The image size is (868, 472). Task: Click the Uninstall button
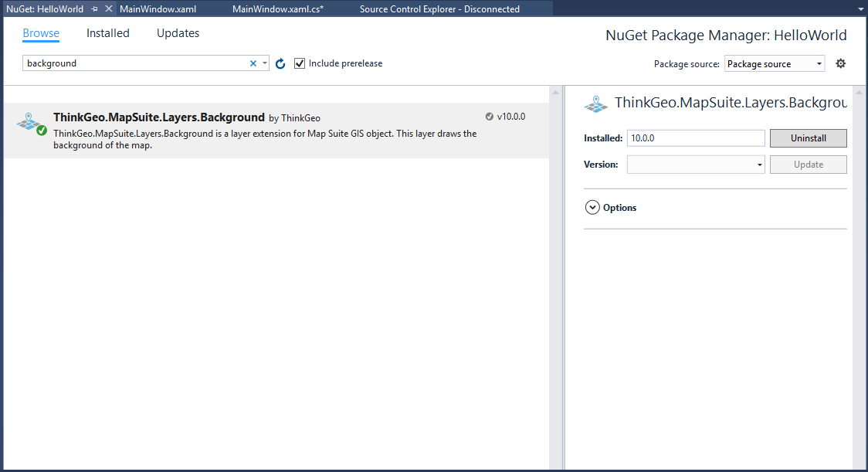(x=809, y=138)
